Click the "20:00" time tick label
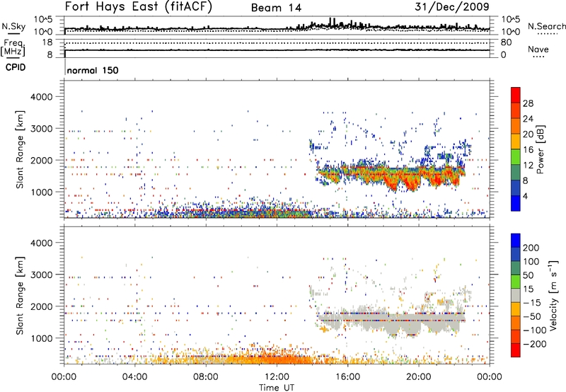Screen dimensions: 566x392 418,377
